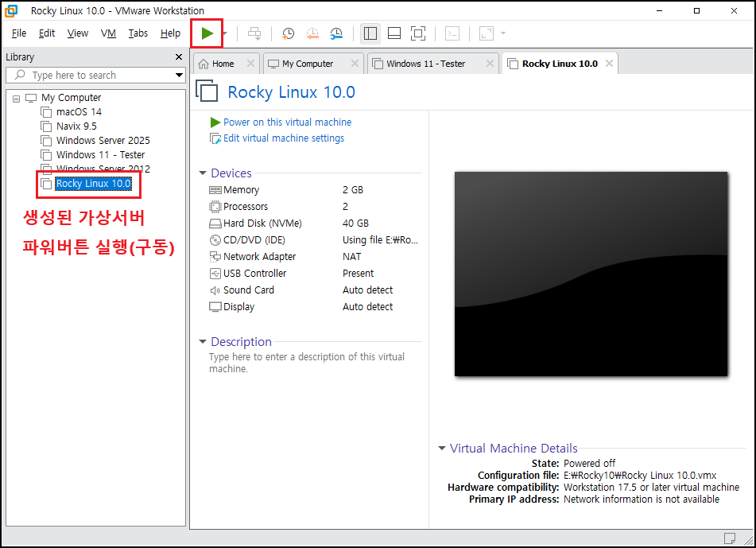Open the Tabs menu
This screenshot has width=756, height=548.
138,33
